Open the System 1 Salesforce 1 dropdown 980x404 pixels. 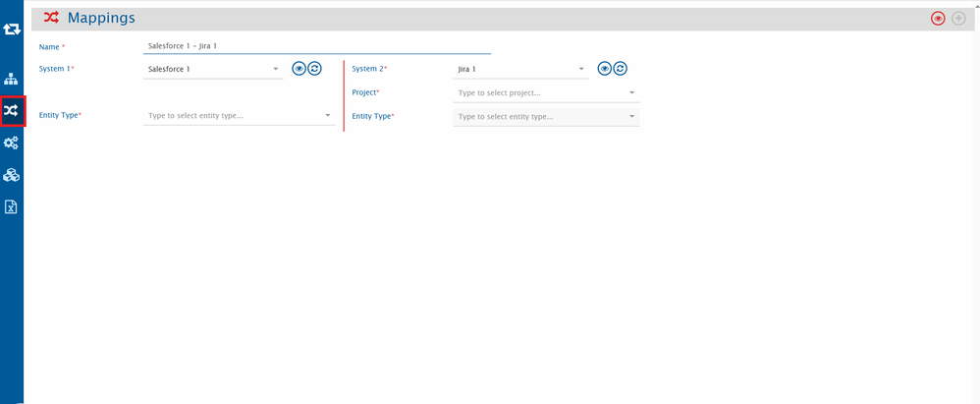click(213, 70)
